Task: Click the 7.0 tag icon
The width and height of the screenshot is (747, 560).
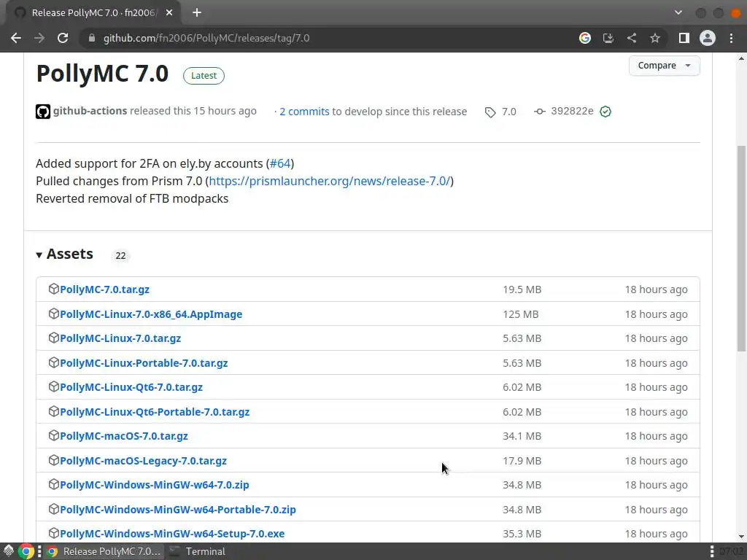Action: click(x=490, y=112)
